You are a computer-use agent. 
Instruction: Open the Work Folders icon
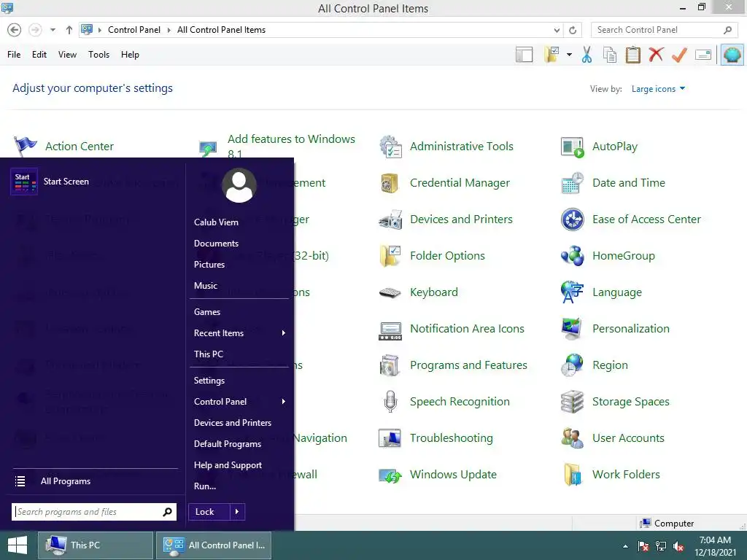coord(572,474)
